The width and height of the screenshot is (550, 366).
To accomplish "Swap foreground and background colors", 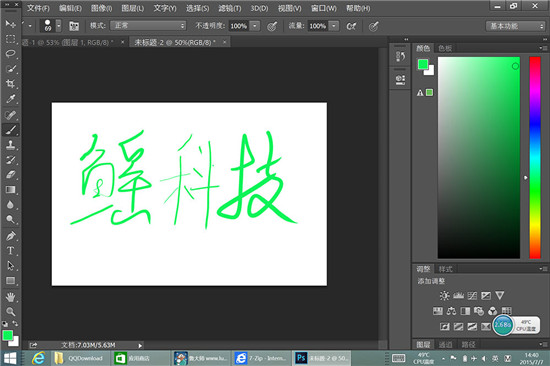I will 15,323.
